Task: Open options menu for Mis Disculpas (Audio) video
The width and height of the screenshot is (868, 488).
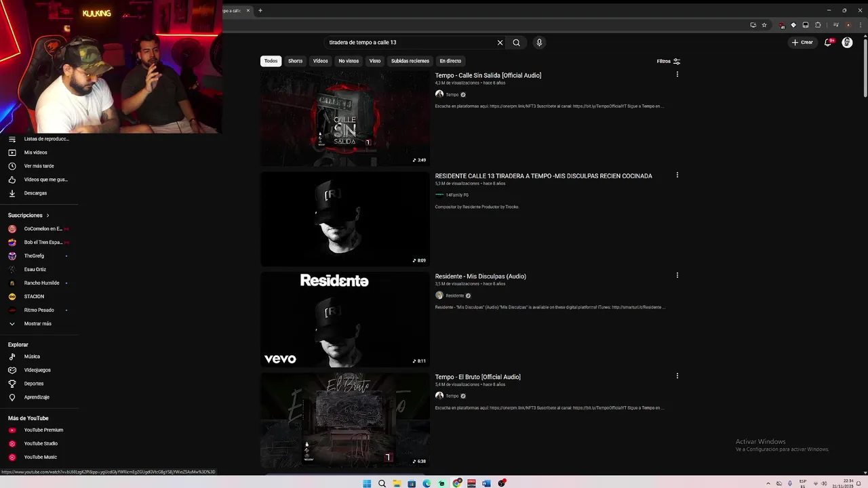Action: [677, 275]
